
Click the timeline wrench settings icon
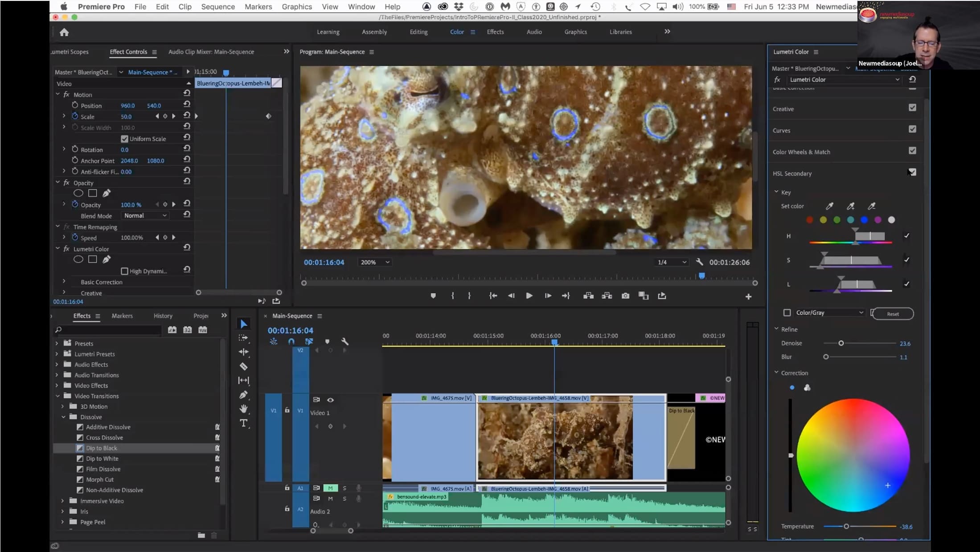[x=344, y=342]
